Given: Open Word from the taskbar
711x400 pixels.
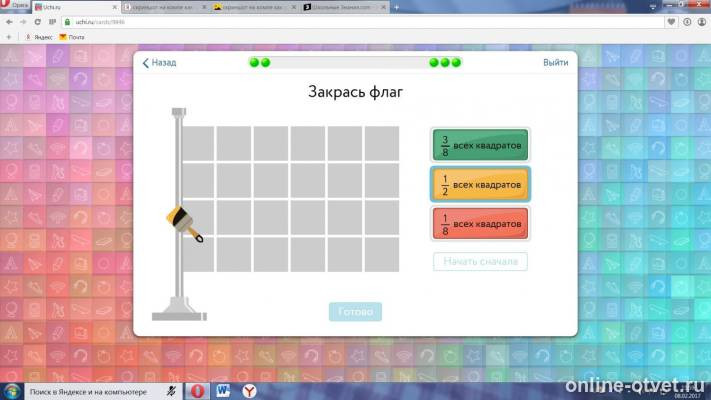Looking at the screenshot, I should [223, 391].
